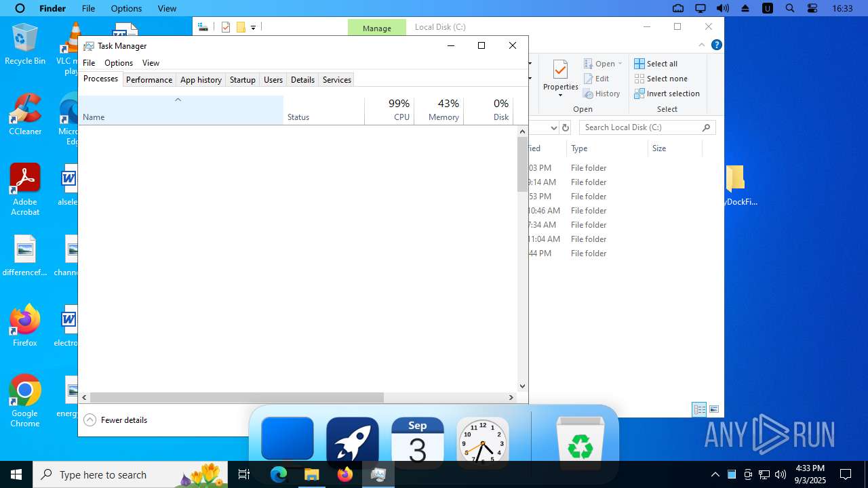Image resolution: width=868 pixels, height=488 pixels.
Task: Click the Firefox icon in the taskbar
Action: (345, 474)
